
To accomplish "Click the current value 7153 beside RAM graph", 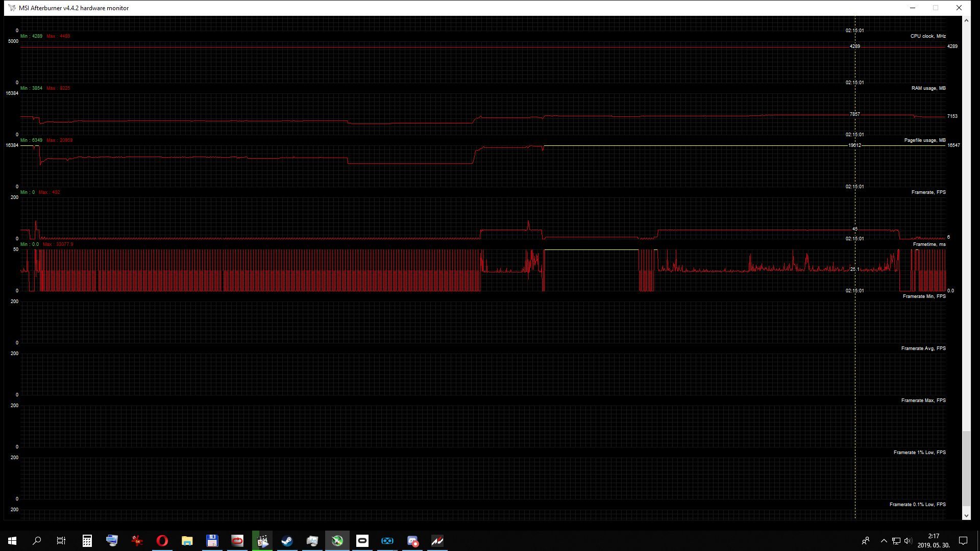I will (x=952, y=116).
